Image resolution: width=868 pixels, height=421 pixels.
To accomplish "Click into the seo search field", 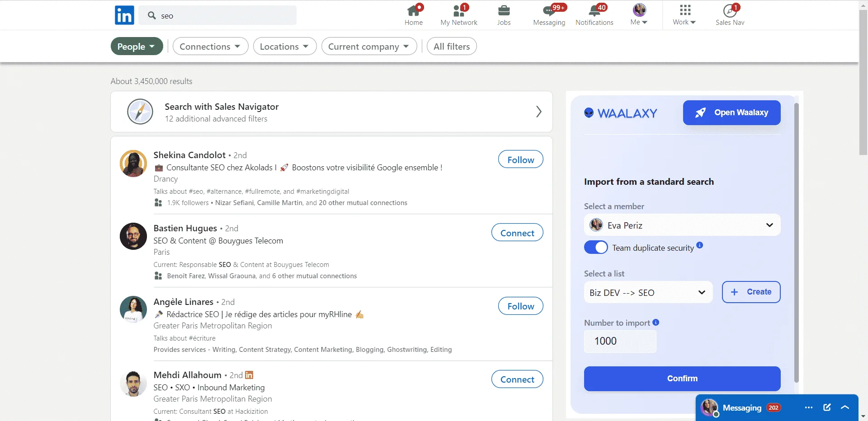I will click(x=217, y=15).
